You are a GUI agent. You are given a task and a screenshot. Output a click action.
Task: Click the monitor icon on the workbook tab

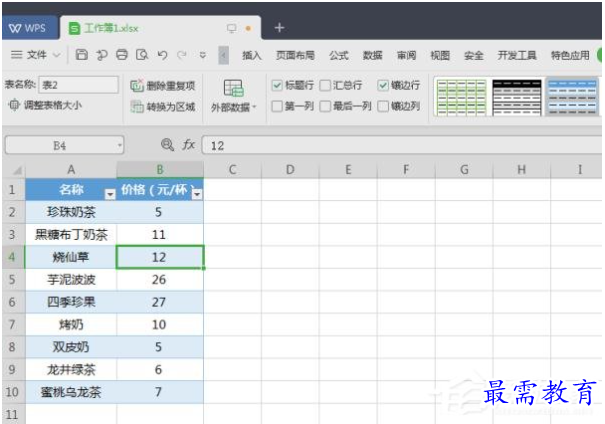coord(232,28)
